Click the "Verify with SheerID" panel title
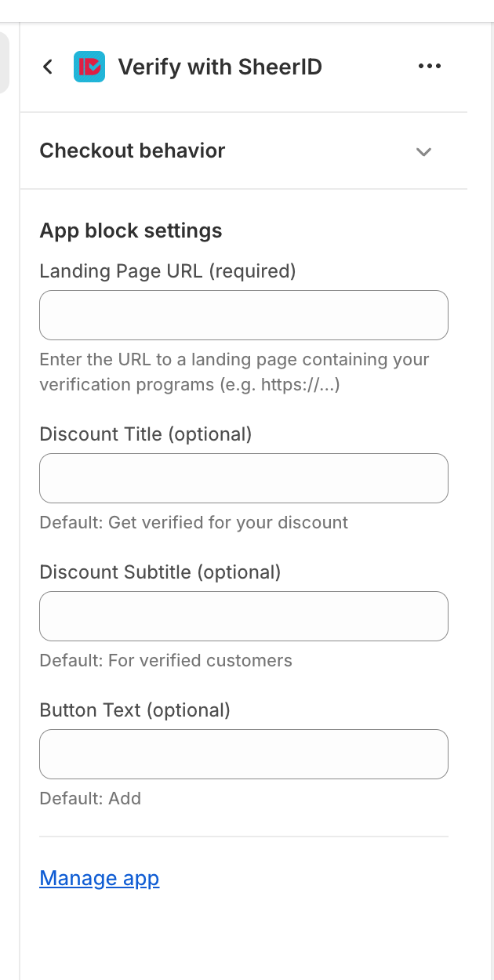The image size is (494, 980). 220,67
